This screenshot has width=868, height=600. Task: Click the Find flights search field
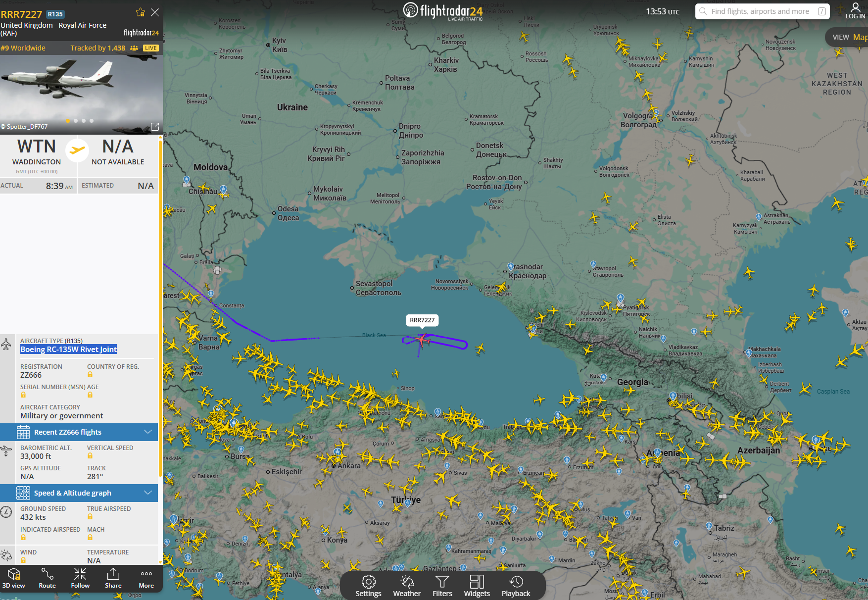[x=762, y=11]
